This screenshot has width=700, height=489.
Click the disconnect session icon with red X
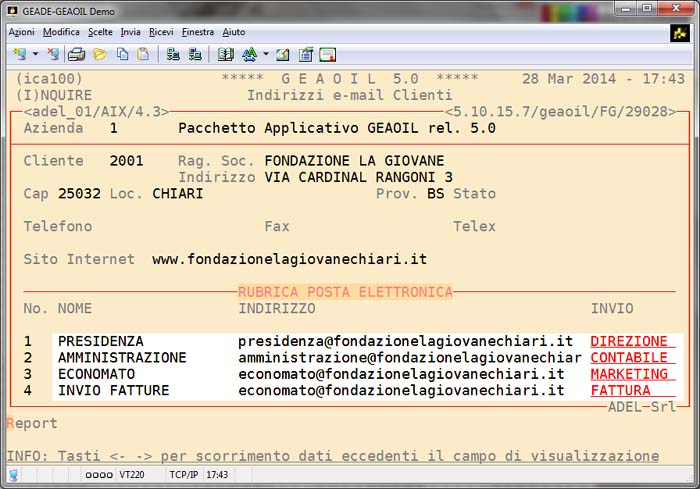tap(52, 54)
